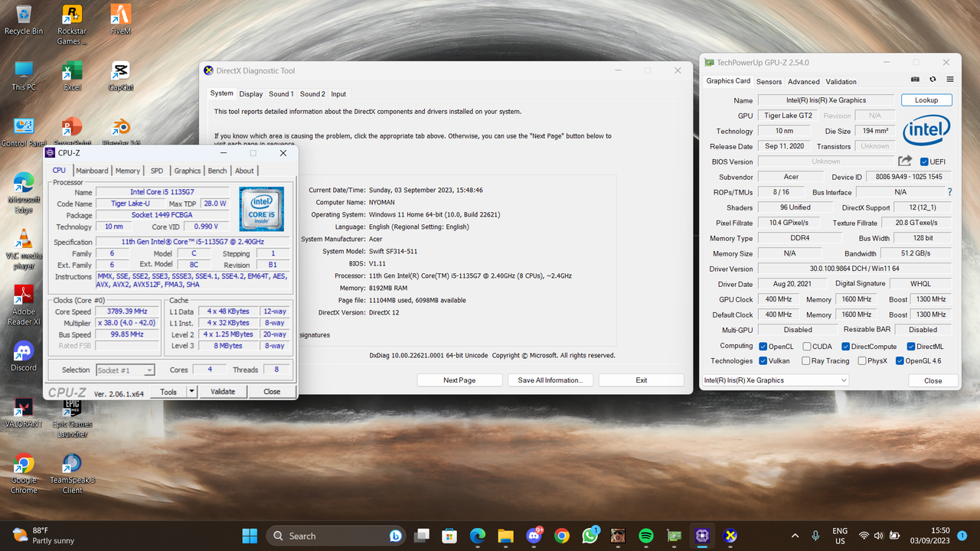Screen dimensions: 980x551
Task: Click the GPU-Z refresh icon
Action: (933, 80)
